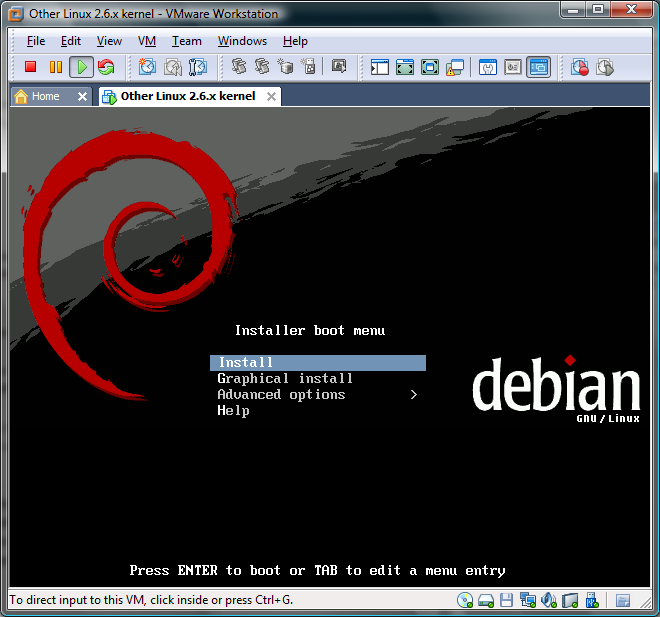Viewport: 660px width, 617px height.
Task: Click the 'To direct input to this VM' status message
Action: 151,600
